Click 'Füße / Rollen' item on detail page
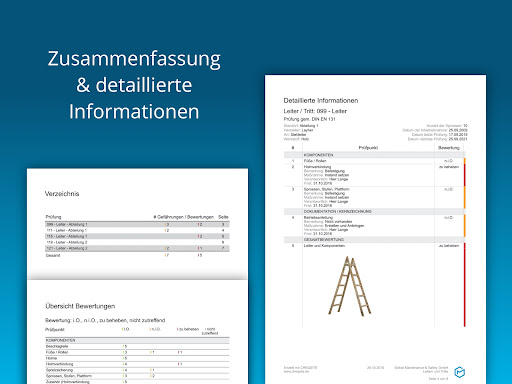Screen dimensions: 512x384 [315, 161]
